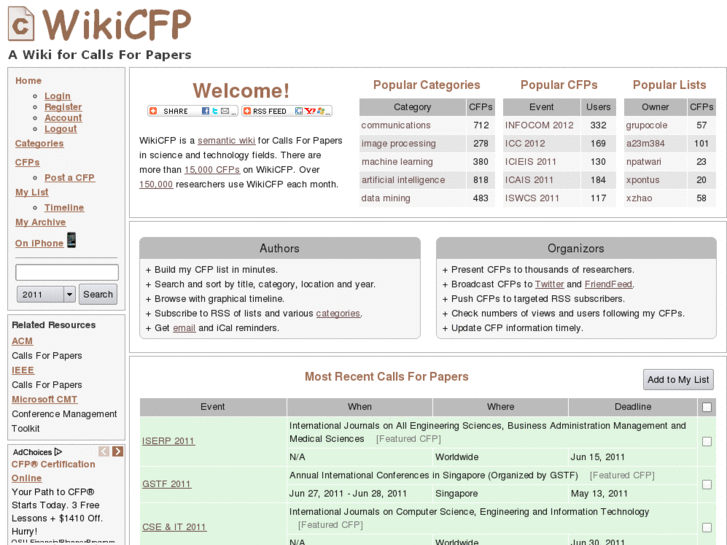
Task: Click the Add to My List button
Action: point(678,379)
